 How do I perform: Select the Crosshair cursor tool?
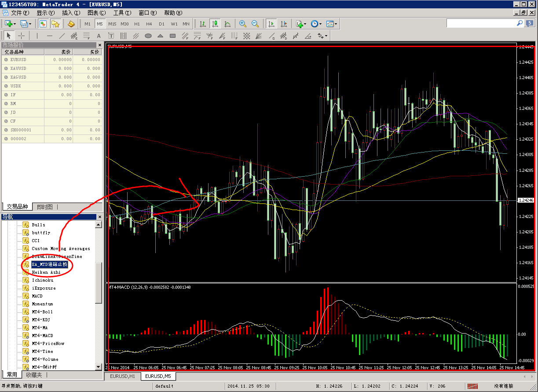tap(21, 36)
